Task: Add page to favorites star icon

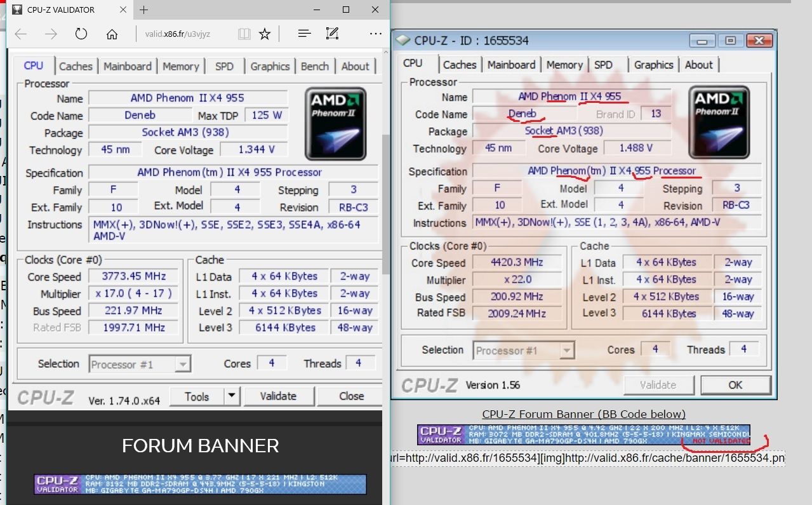Action: tap(265, 34)
